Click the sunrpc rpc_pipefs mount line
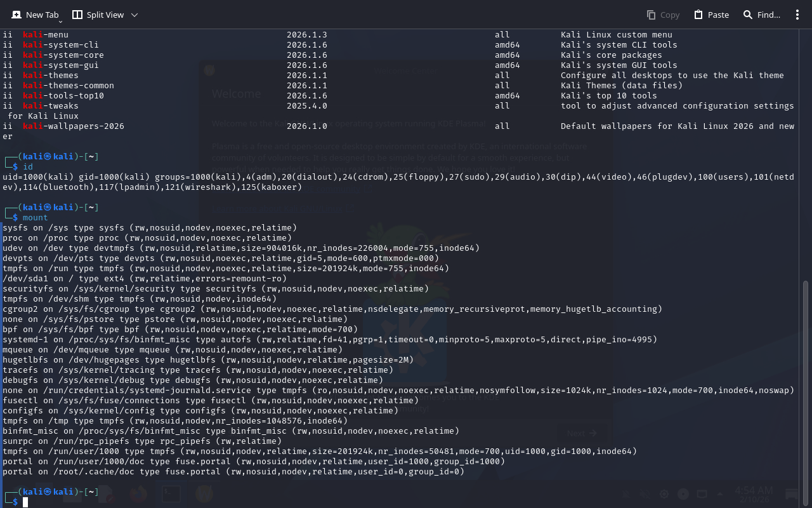Viewport: 812px width, 508px height. (142, 441)
